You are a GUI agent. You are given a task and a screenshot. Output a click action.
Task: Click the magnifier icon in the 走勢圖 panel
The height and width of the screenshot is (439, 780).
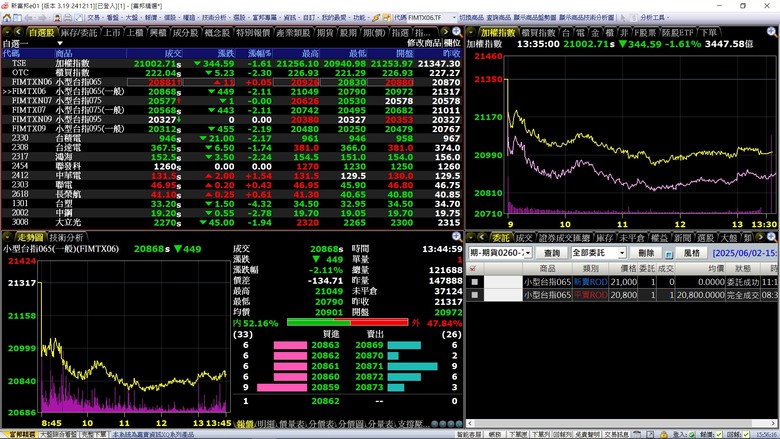pyautogui.click(x=456, y=237)
